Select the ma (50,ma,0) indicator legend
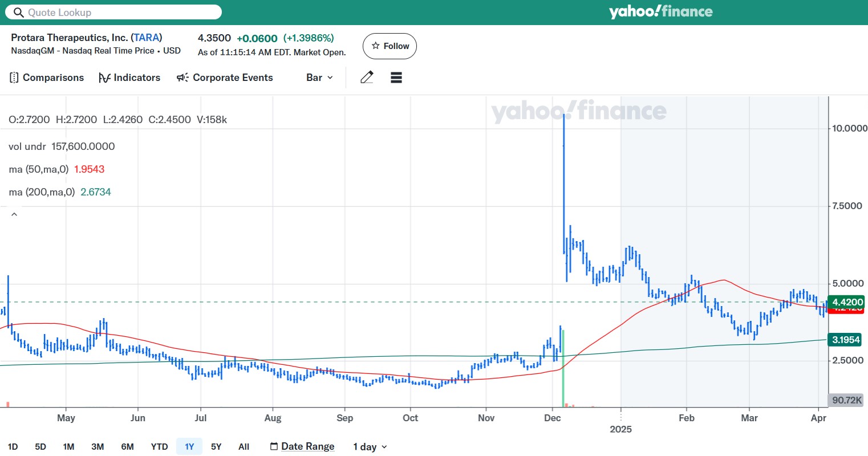Viewport: 868px width, 456px height. (x=39, y=169)
